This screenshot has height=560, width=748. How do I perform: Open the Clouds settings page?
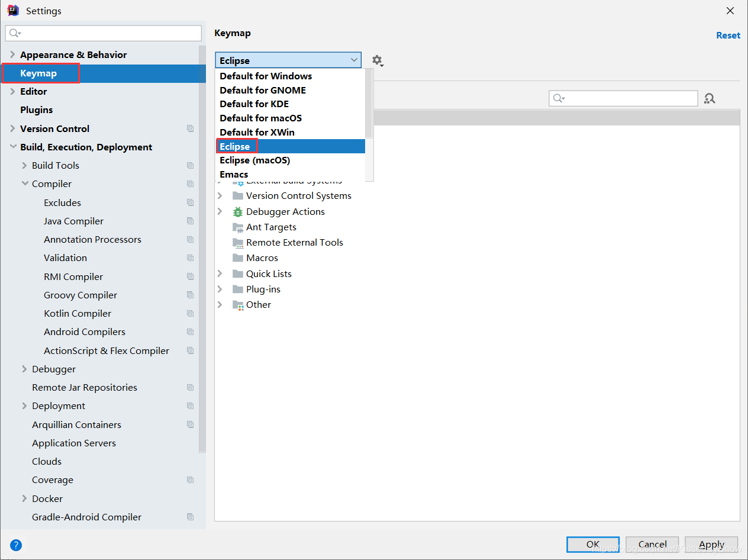click(x=47, y=461)
